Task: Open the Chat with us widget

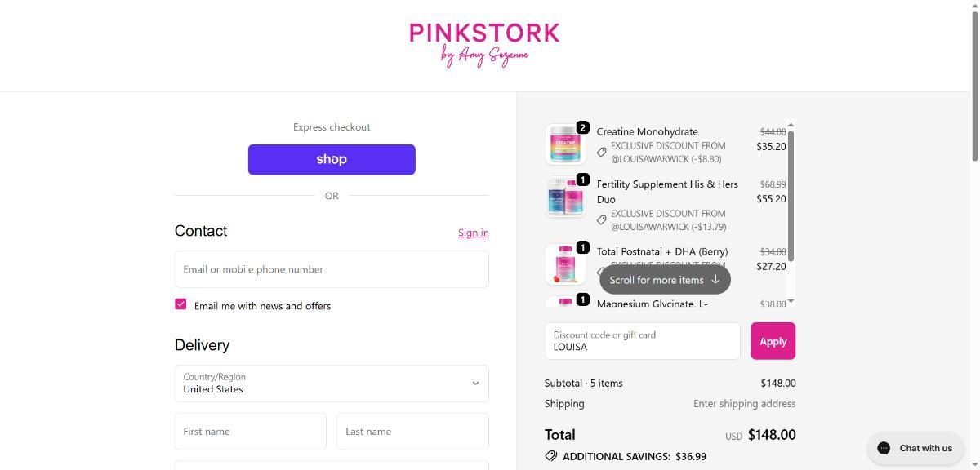Action: (915, 448)
